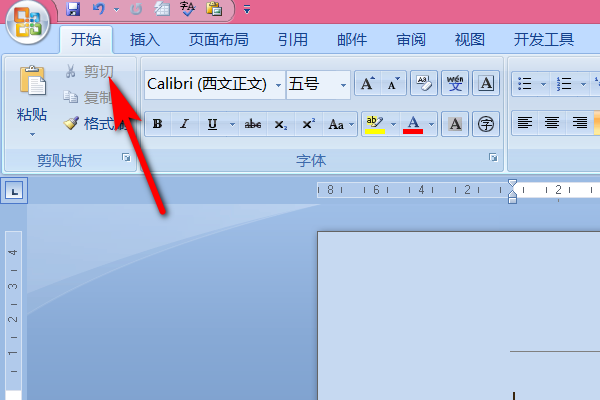Open the phonetic guide (wén) tool
Image resolution: width=600 pixels, height=400 pixels.
click(x=455, y=83)
